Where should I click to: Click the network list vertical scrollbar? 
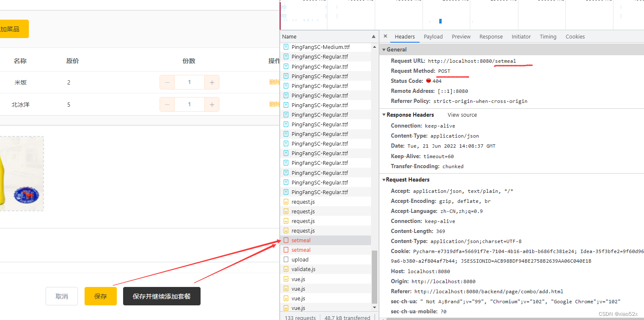[374, 276]
